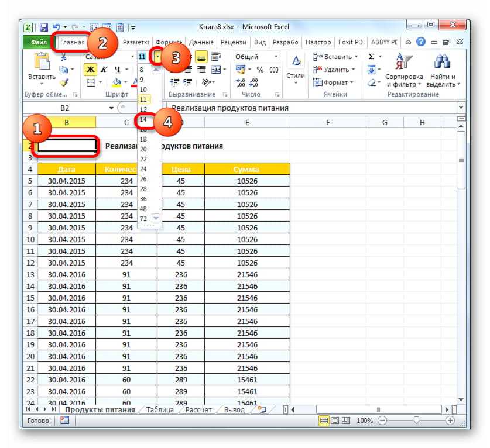This screenshot has height=448, width=490.
Task: Click the Format Painter brush icon
Action: [x=64, y=82]
